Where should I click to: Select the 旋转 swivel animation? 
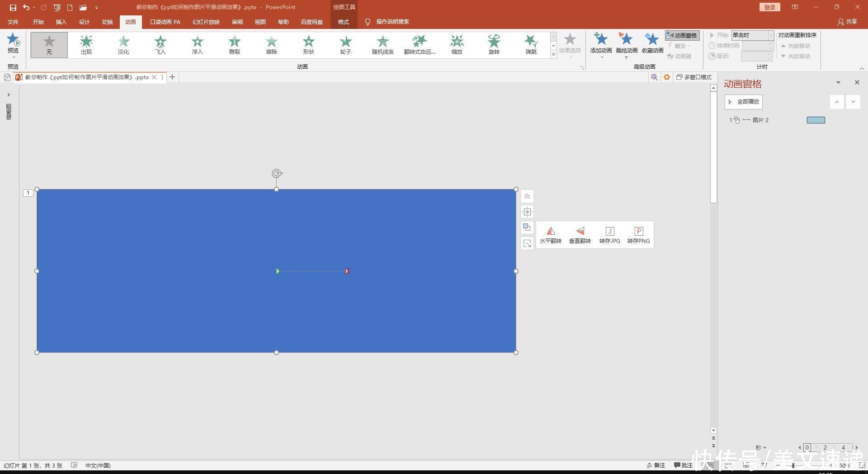click(x=494, y=45)
